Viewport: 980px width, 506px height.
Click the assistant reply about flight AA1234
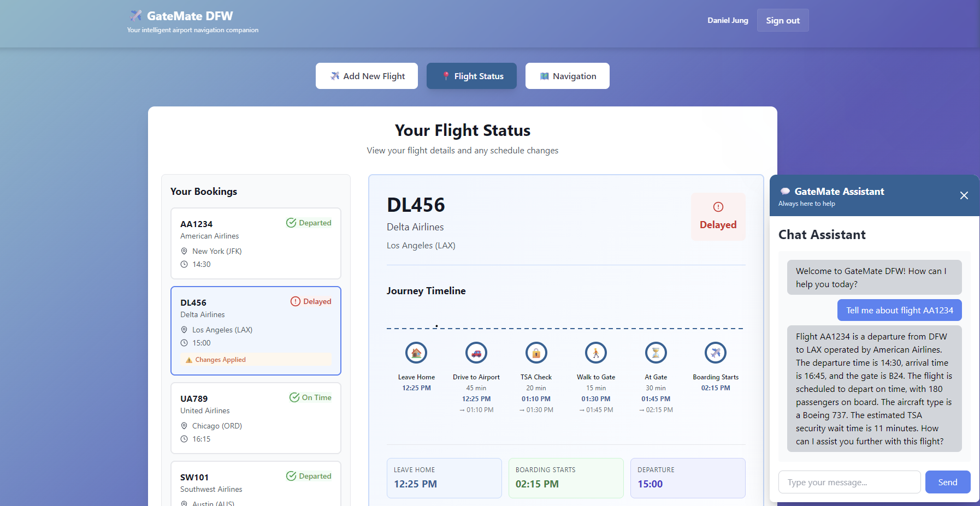pos(875,389)
